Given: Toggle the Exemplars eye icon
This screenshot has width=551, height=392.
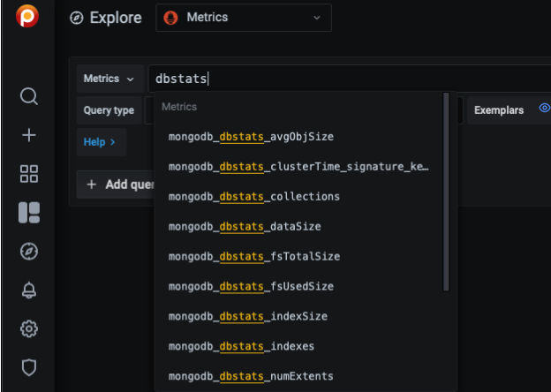Looking at the screenshot, I should click(544, 109).
